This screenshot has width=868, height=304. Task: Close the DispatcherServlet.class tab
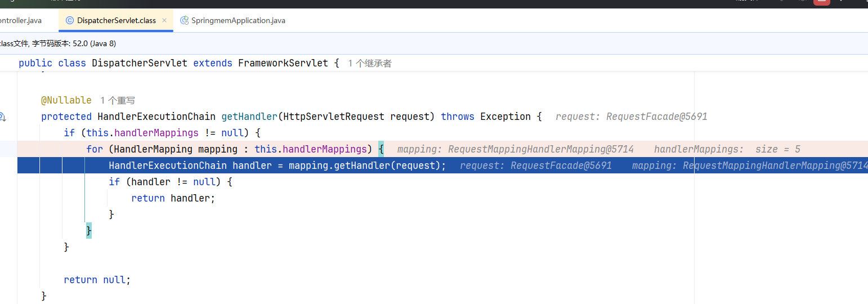[164, 20]
